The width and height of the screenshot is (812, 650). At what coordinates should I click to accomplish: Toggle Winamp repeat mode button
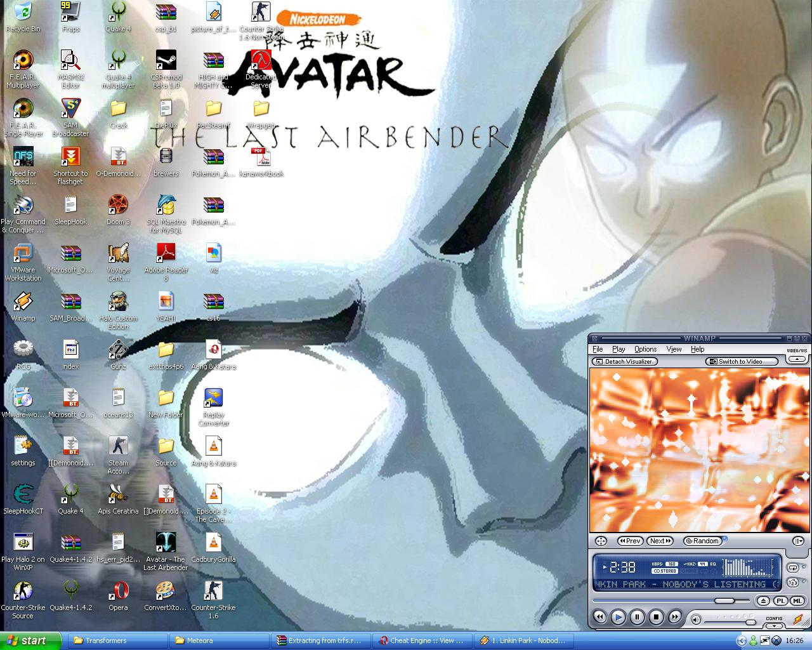[x=793, y=568]
